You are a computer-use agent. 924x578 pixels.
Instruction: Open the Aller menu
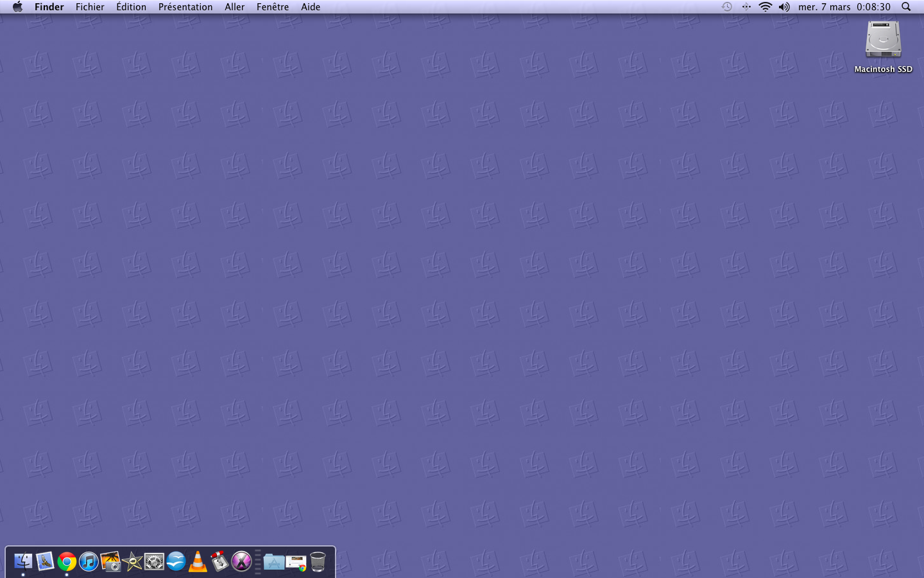[235, 7]
